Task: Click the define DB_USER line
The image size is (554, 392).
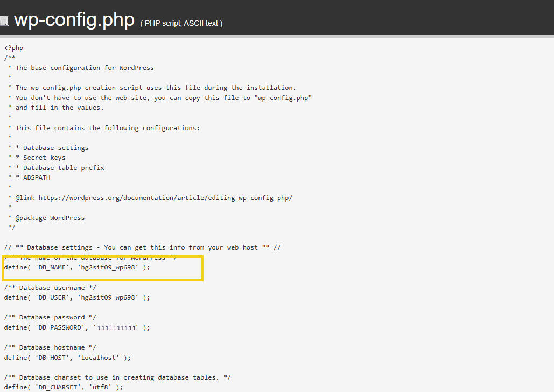Action: (77, 297)
